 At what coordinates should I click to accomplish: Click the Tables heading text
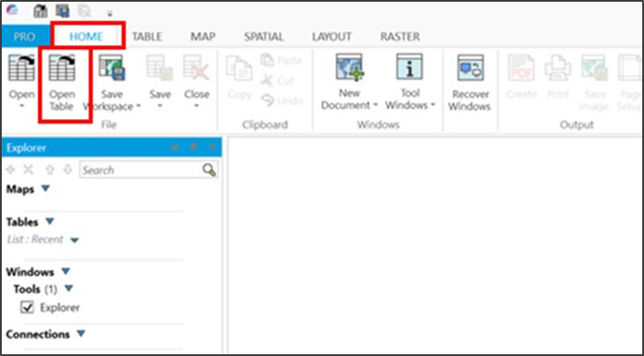pos(22,222)
